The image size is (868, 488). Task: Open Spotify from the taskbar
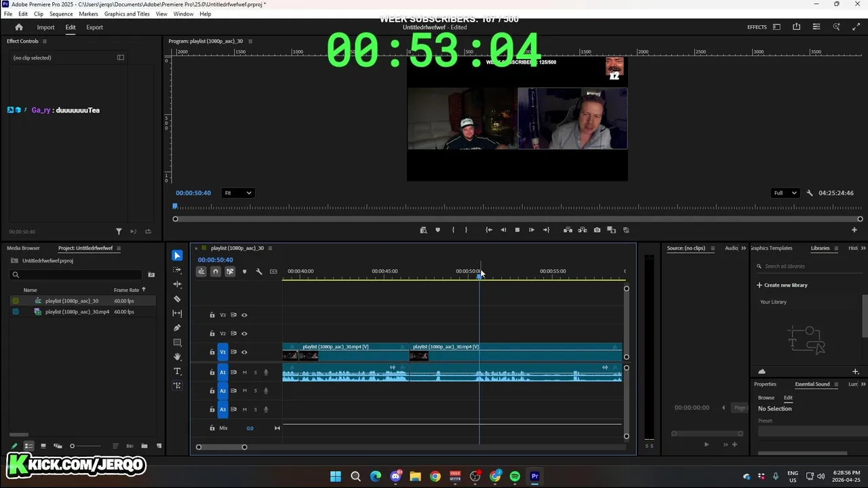point(515,476)
